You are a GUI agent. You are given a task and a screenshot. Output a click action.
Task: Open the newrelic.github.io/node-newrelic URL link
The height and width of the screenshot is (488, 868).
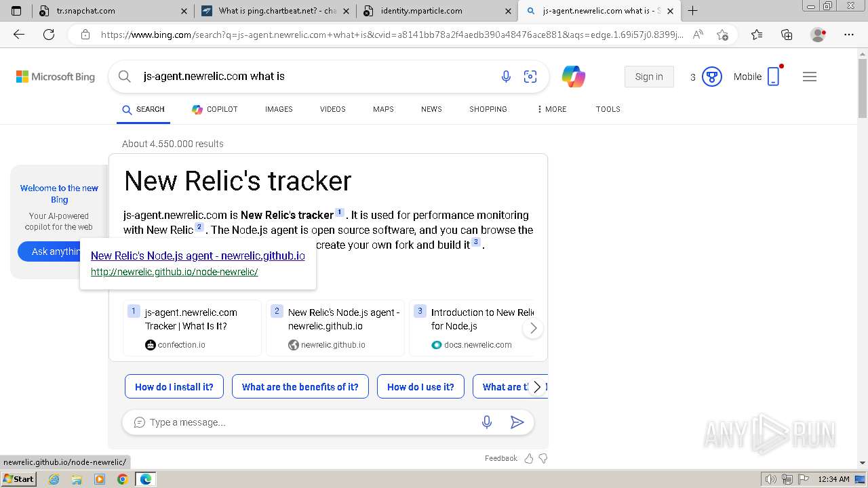pos(174,272)
